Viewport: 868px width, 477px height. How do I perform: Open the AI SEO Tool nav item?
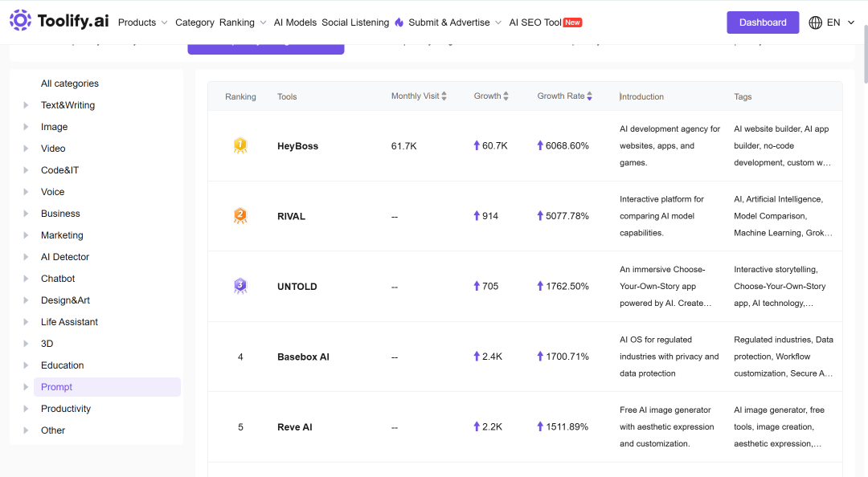(x=535, y=22)
